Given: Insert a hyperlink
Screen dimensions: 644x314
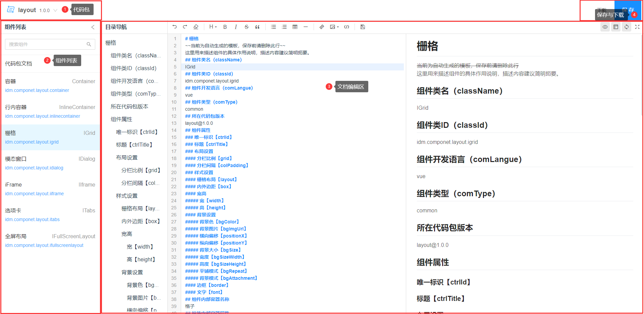Looking at the screenshot, I should point(322,27).
